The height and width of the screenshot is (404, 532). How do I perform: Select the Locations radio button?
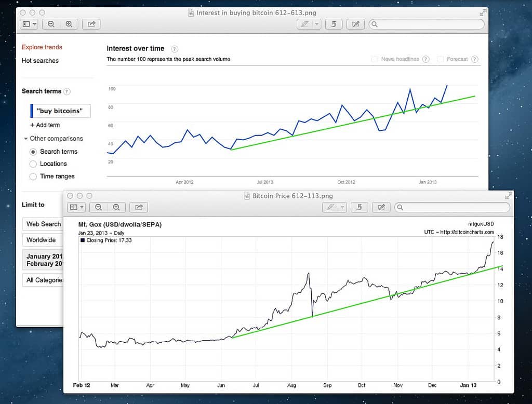click(x=33, y=164)
